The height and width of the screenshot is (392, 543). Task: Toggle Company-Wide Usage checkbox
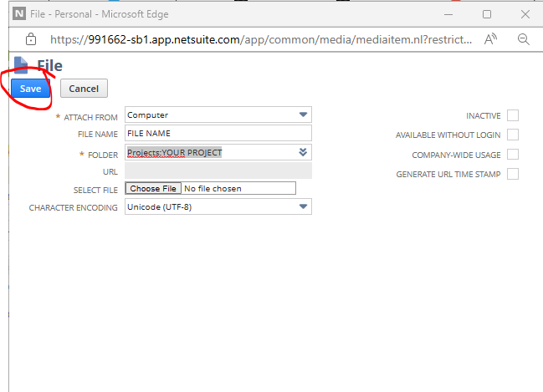[x=513, y=155]
